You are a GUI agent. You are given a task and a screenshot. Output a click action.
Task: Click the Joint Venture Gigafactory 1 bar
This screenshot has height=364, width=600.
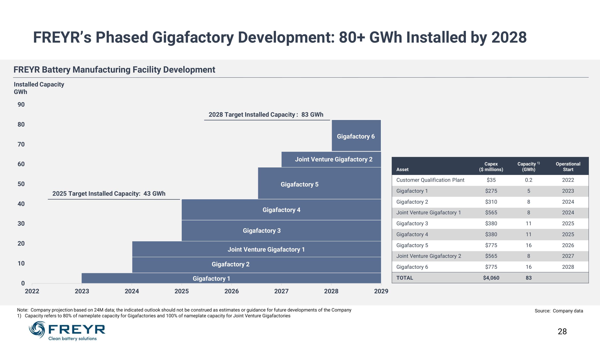click(257, 249)
